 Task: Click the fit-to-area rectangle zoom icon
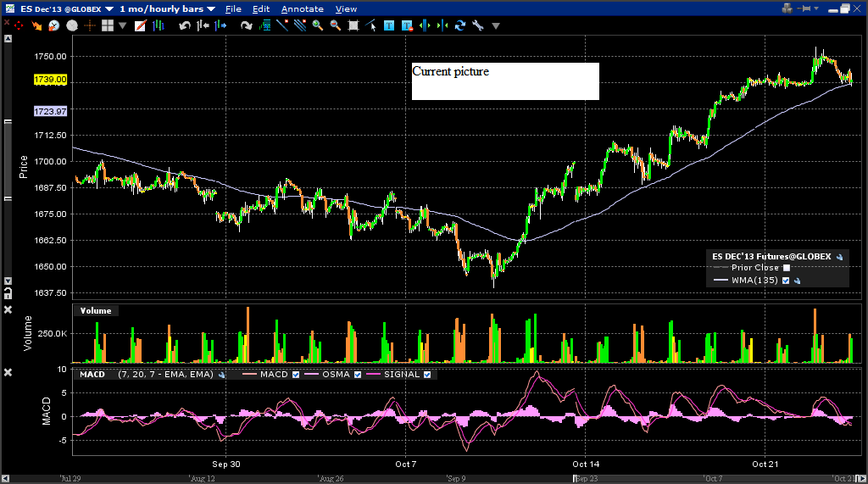coord(353,25)
